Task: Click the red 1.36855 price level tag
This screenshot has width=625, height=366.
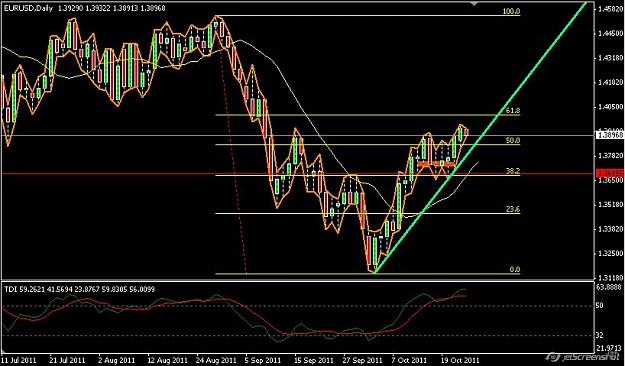Action: [610, 173]
